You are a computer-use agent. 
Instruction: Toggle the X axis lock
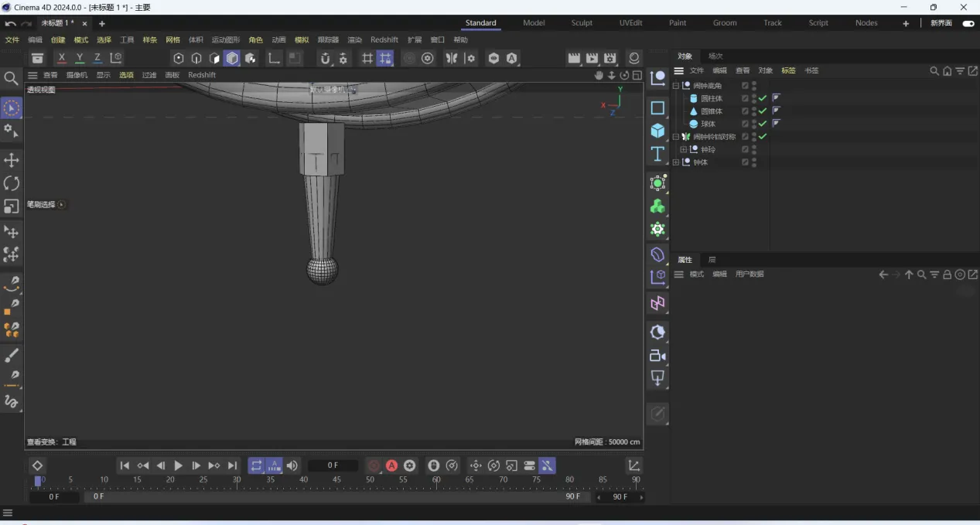[62, 58]
